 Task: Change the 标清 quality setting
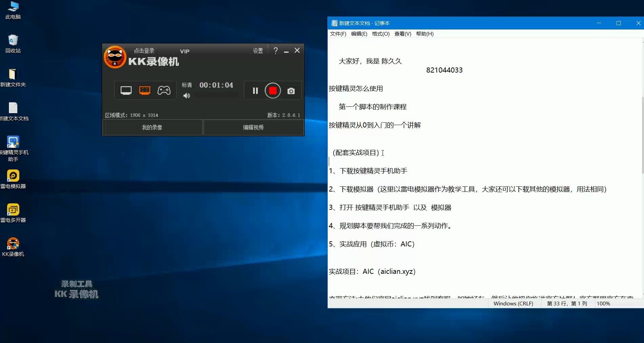pos(187,85)
